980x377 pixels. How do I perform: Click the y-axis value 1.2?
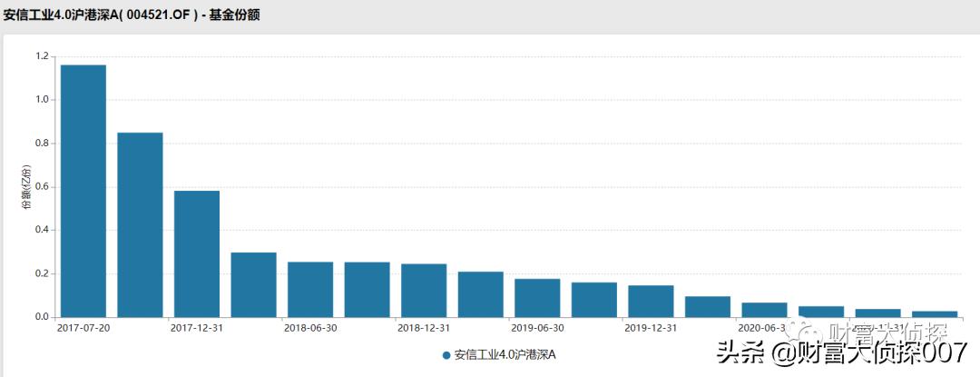pos(42,56)
